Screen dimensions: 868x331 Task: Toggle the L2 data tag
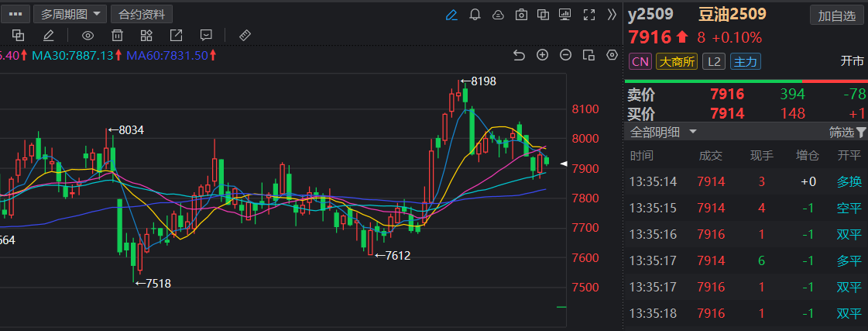(x=713, y=61)
